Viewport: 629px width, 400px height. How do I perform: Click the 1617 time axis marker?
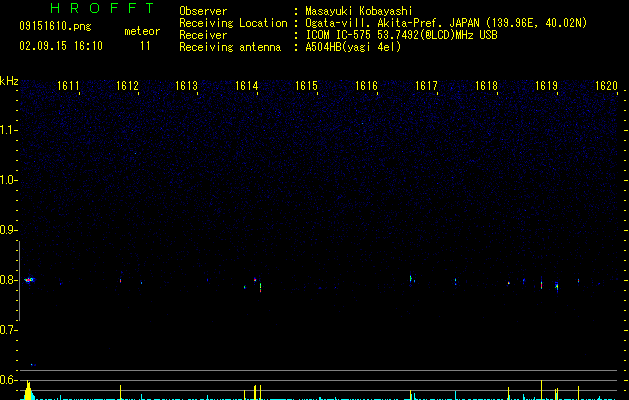point(426,86)
